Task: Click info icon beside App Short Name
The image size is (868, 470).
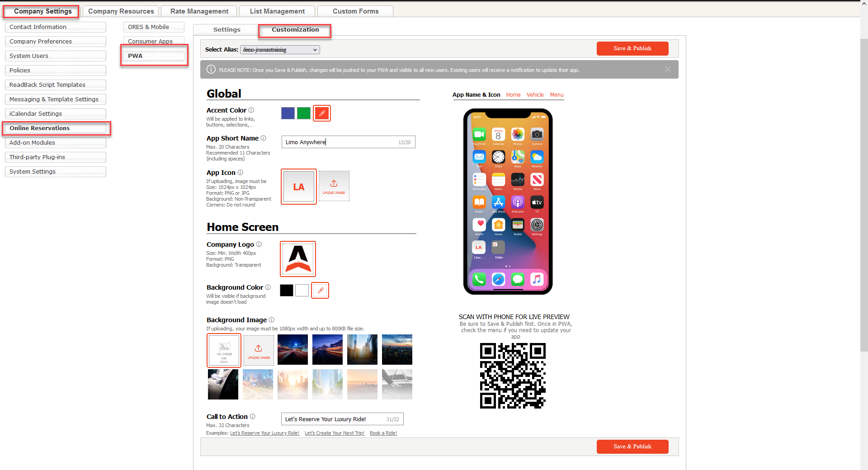Action: tap(264, 138)
